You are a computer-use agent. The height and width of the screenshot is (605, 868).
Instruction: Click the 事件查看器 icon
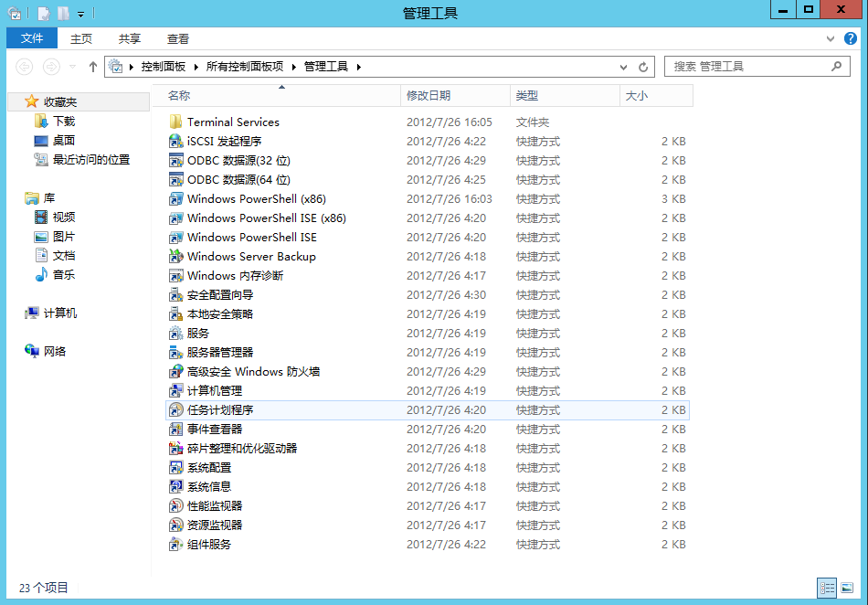[x=175, y=429]
